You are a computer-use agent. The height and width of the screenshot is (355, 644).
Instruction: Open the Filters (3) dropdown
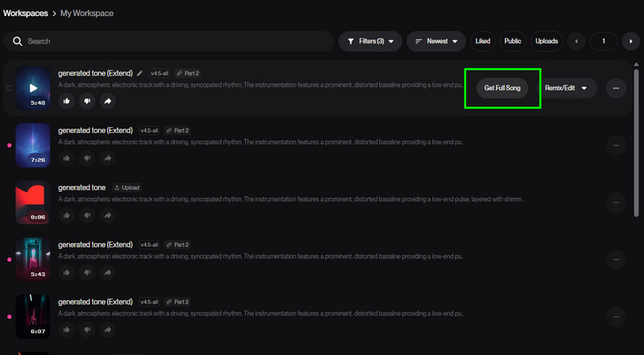(x=370, y=41)
